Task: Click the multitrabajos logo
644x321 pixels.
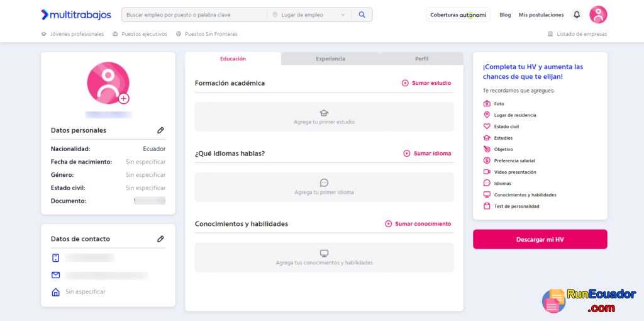Action: tap(76, 15)
